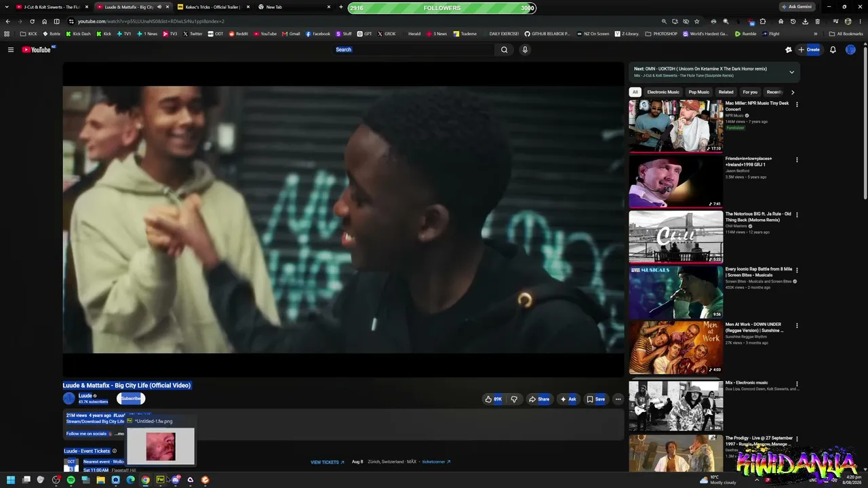Select the For you filter chip

[x=750, y=92]
